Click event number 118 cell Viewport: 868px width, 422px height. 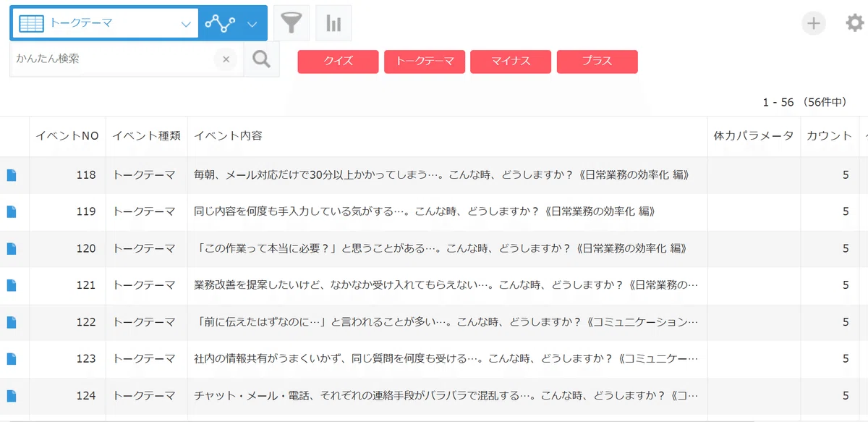coord(67,174)
